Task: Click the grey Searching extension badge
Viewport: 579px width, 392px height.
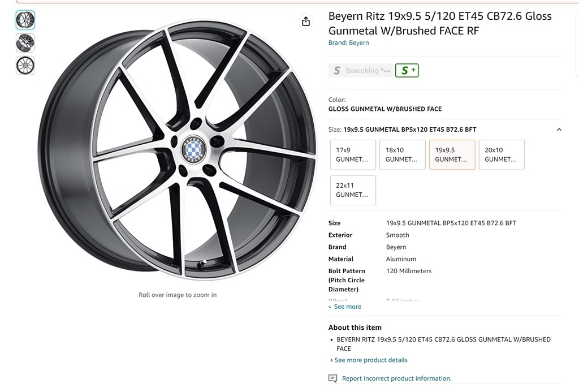Action: [x=360, y=71]
